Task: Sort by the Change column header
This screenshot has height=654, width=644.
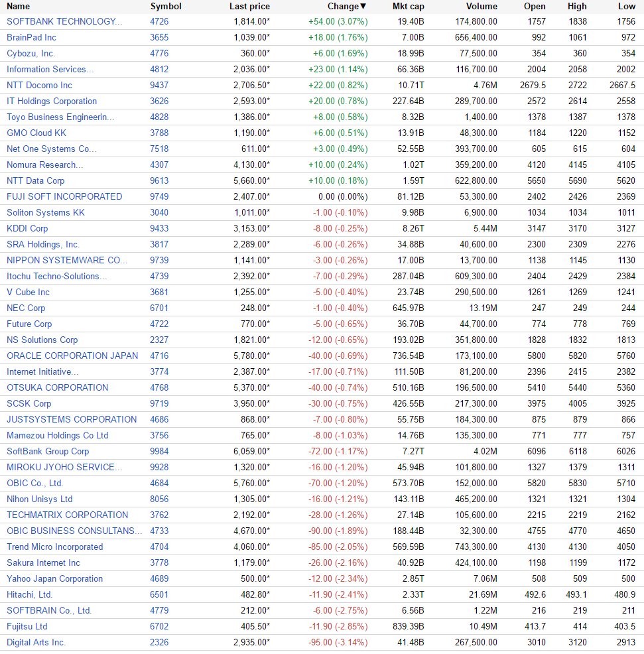Action: [347, 6]
